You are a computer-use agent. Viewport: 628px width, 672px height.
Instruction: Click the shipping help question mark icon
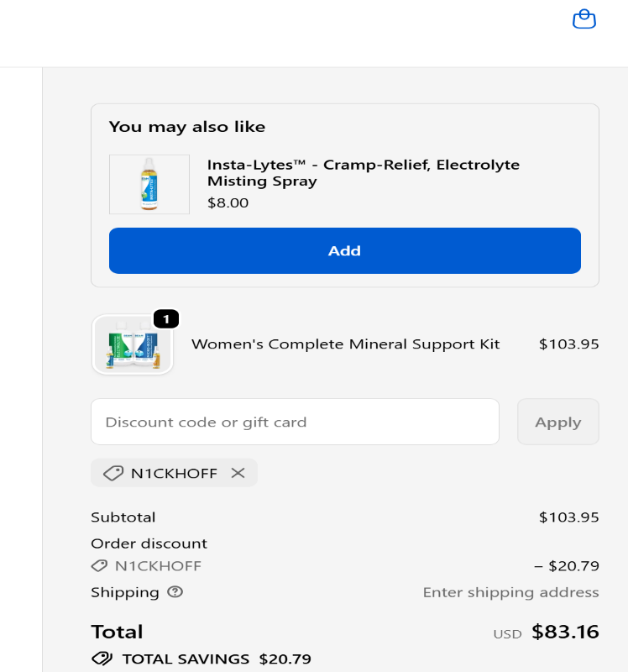click(175, 592)
